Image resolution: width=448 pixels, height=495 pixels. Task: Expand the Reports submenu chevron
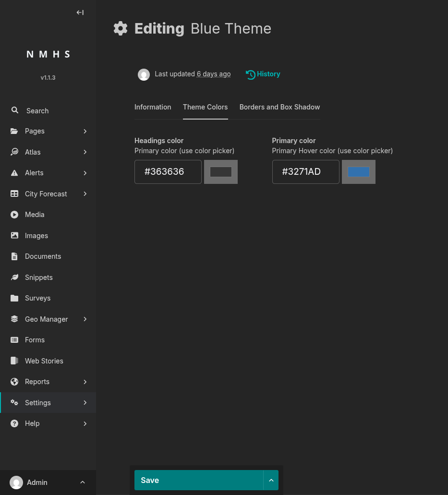[x=85, y=382]
